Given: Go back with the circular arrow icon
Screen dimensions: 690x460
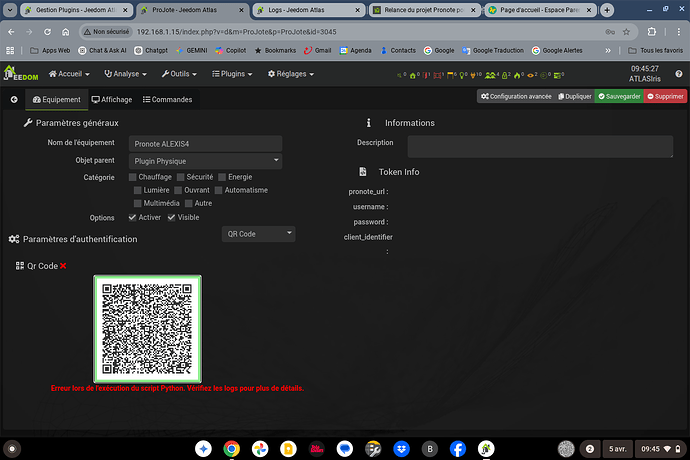Looking at the screenshot, I should coord(14,99).
